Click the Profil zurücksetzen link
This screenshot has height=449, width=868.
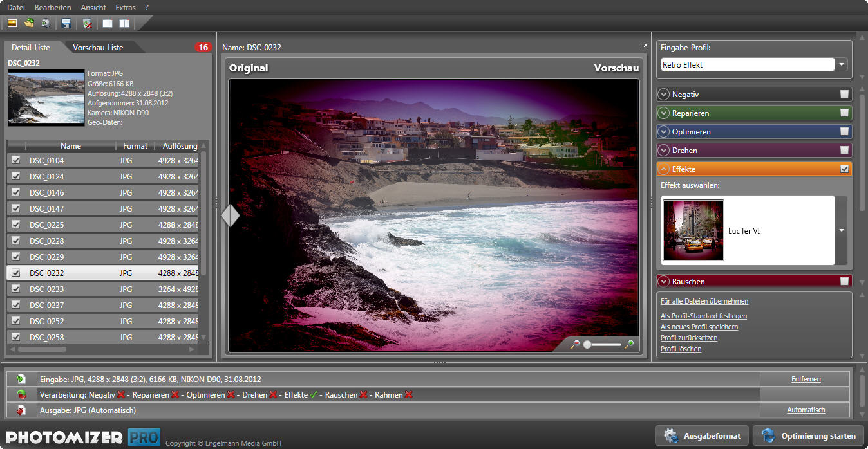688,338
